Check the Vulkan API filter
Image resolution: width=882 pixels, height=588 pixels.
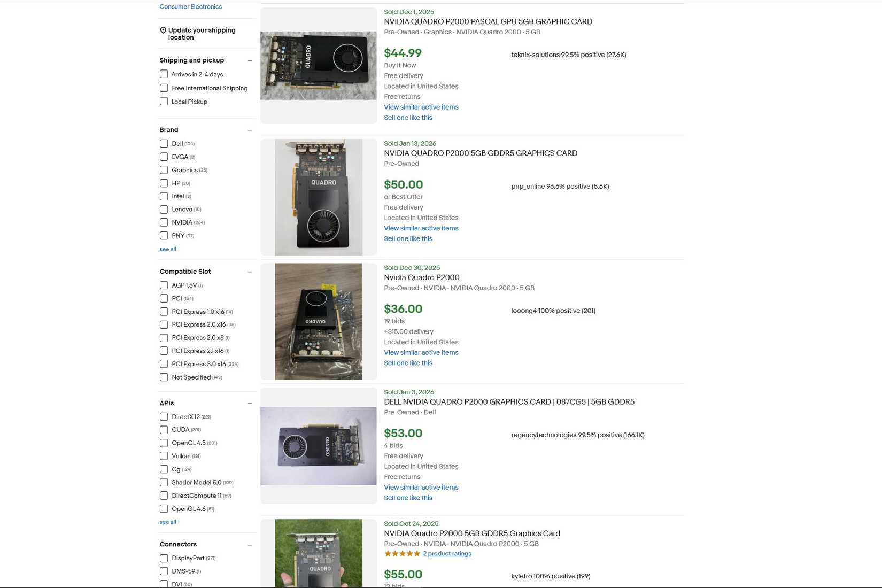pos(164,456)
